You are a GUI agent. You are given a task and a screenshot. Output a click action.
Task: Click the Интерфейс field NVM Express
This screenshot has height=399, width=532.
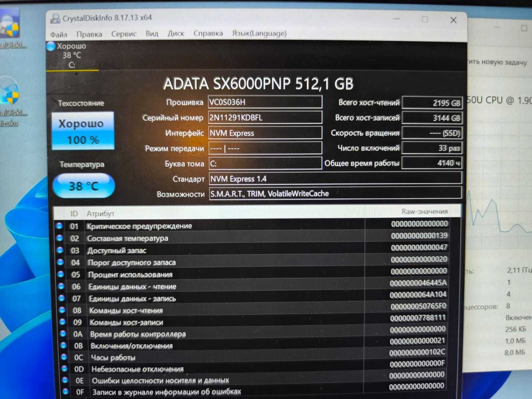[265, 133]
